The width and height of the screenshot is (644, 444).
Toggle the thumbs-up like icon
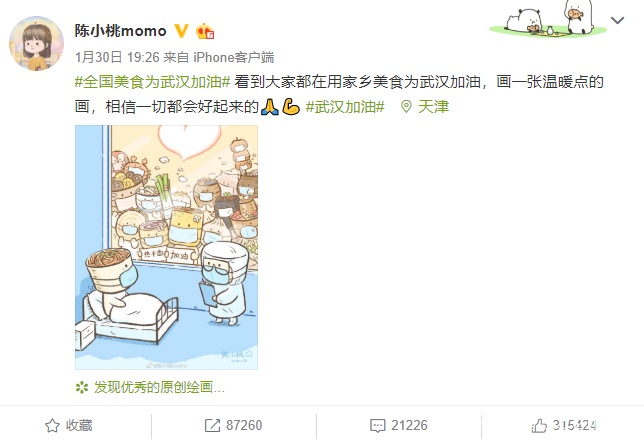click(x=539, y=426)
